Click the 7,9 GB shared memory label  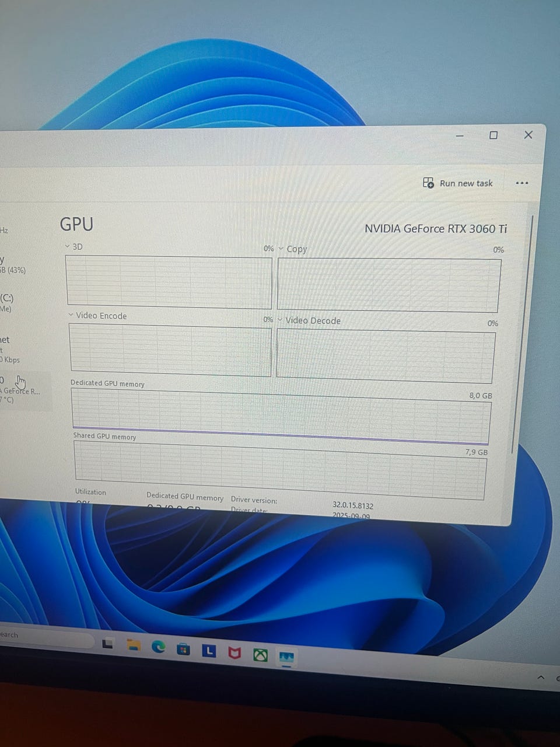tap(477, 452)
